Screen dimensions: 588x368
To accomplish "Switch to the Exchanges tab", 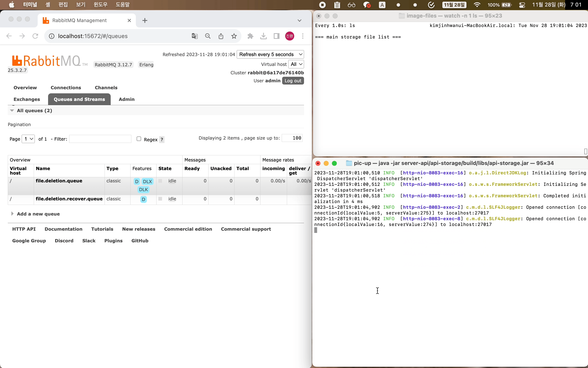I will [27, 99].
